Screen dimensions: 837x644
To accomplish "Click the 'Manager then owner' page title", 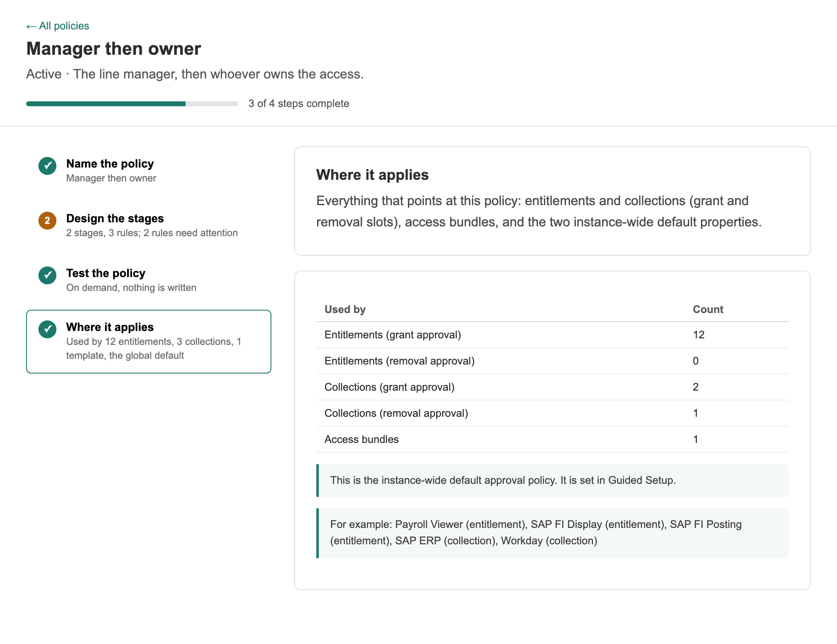I will coord(114,49).
